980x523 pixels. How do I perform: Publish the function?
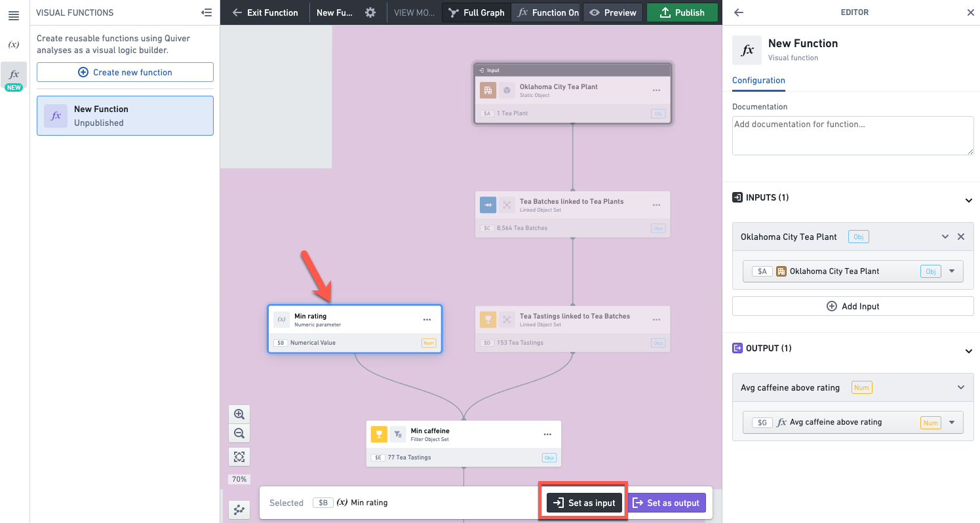click(682, 12)
